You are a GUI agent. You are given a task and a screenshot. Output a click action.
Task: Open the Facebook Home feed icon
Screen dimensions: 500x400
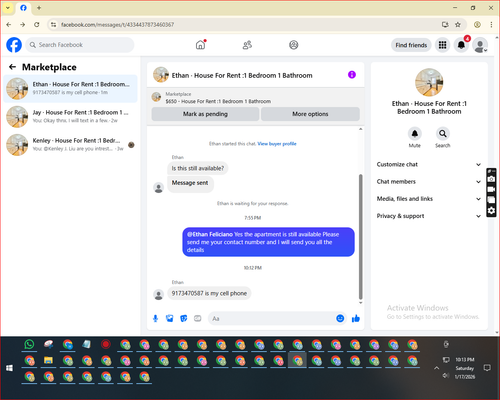click(x=200, y=45)
